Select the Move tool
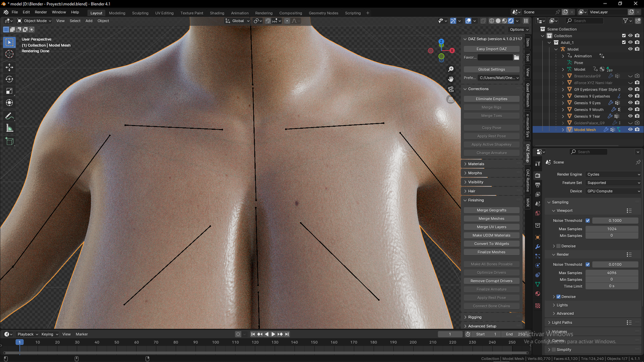644x362 pixels. coord(10,67)
